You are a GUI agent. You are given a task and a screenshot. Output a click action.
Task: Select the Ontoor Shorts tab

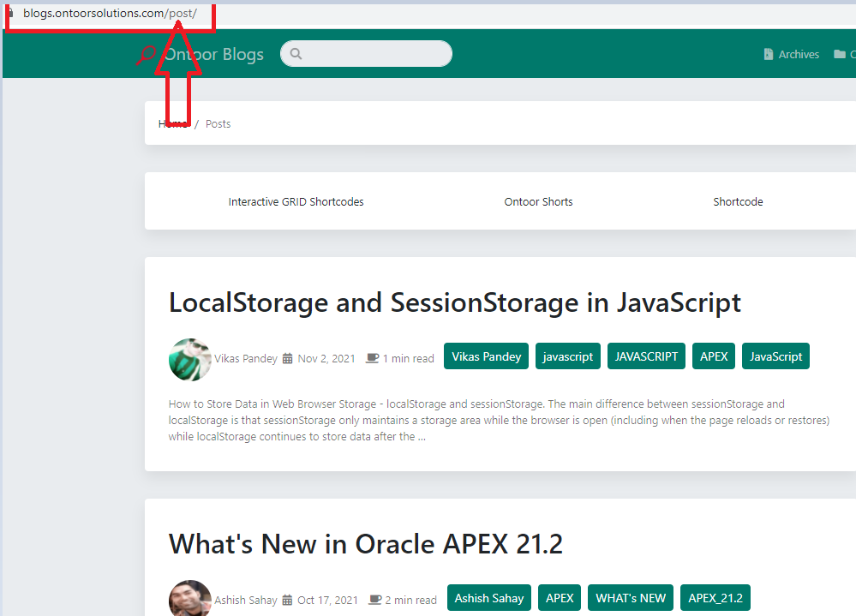click(x=538, y=202)
